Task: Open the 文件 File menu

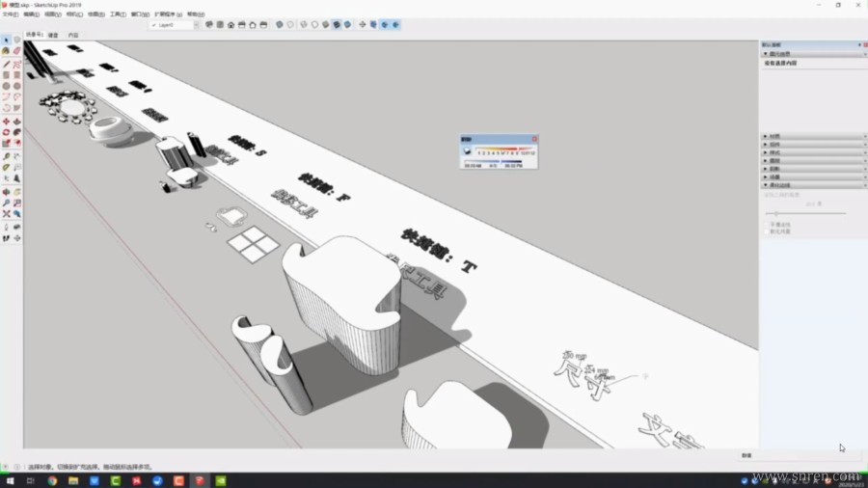Action: [10, 14]
